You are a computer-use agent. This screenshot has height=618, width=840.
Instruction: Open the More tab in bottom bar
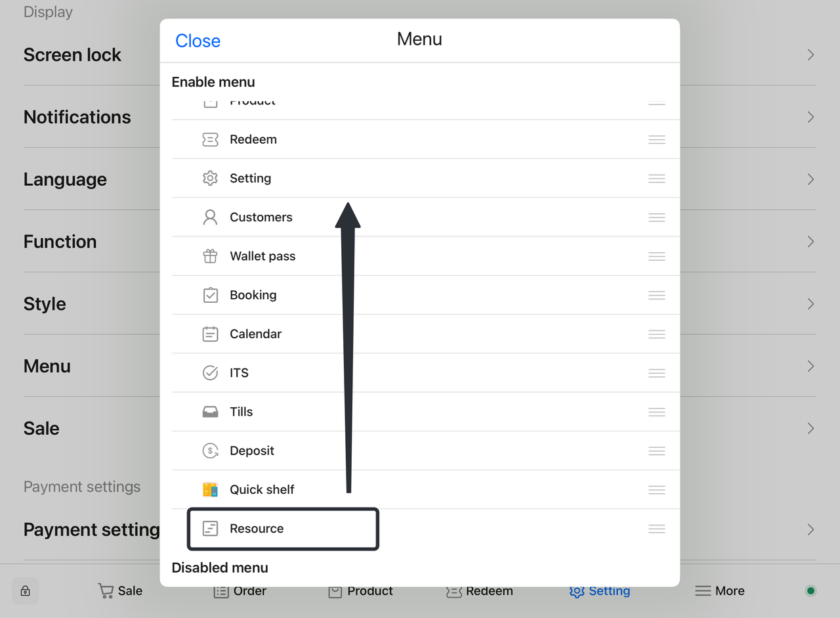tap(720, 590)
